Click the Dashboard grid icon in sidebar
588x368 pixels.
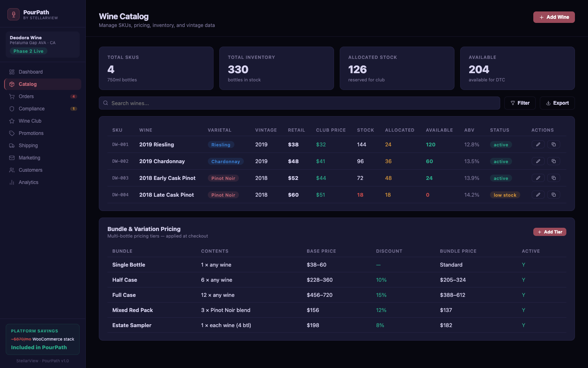tap(12, 72)
